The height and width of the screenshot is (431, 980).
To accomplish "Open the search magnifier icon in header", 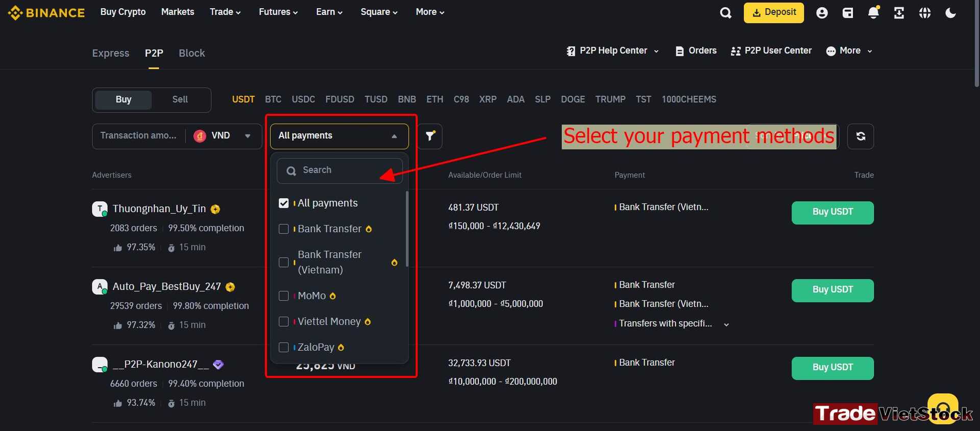I will pyautogui.click(x=725, y=13).
